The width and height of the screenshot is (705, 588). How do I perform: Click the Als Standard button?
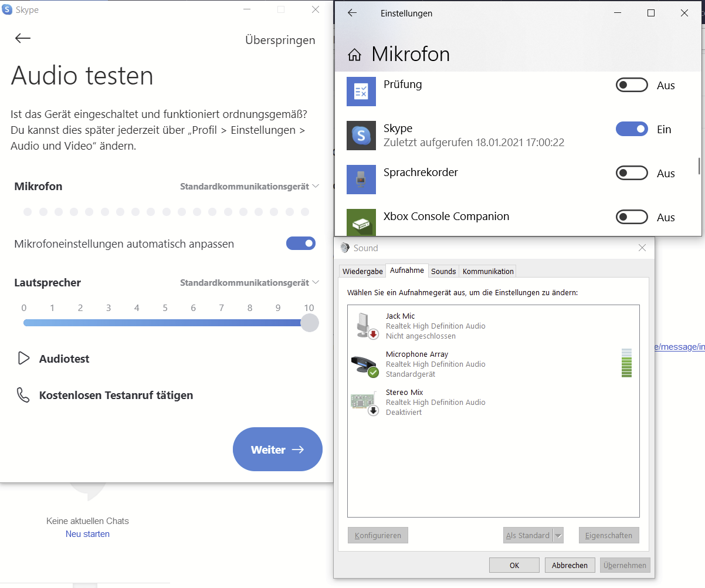528,535
